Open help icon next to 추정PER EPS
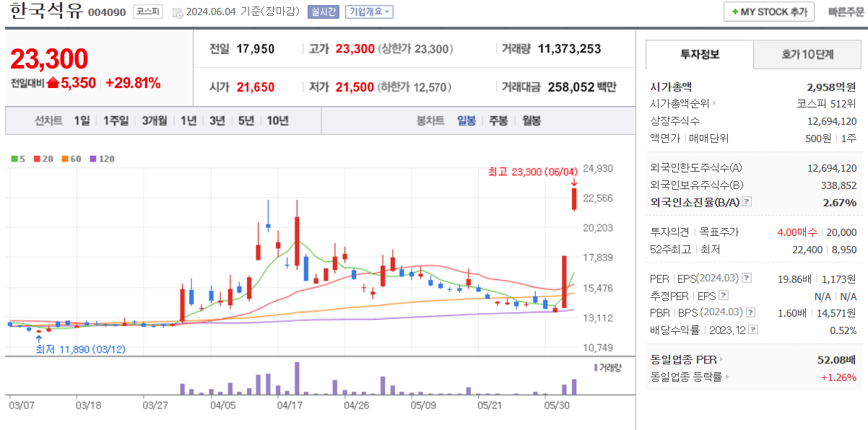Image resolution: width=868 pixels, height=430 pixels. [x=724, y=295]
